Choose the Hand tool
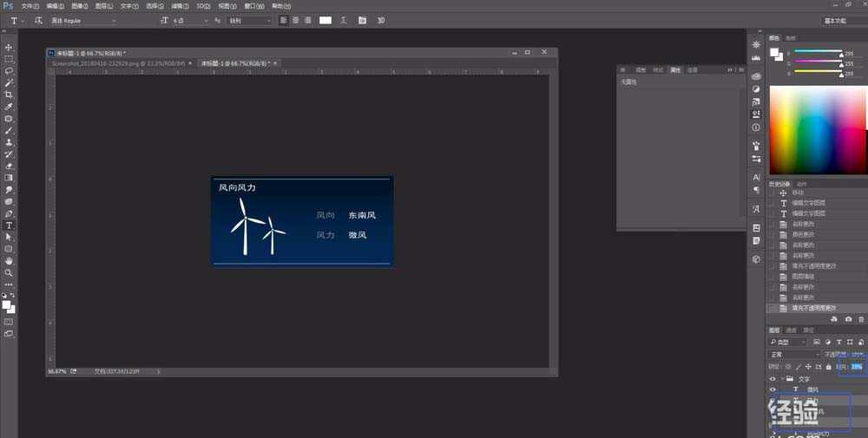Viewport: 868px width, 438px height. 10,260
